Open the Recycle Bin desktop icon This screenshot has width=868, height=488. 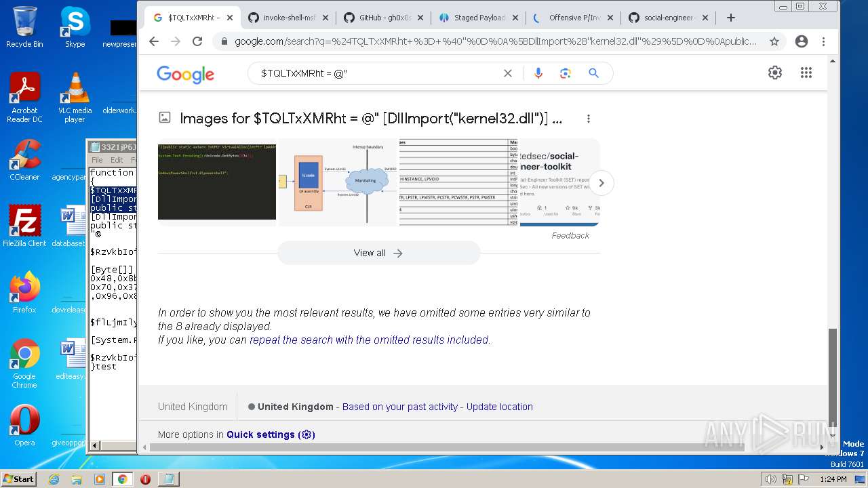[24, 27]
